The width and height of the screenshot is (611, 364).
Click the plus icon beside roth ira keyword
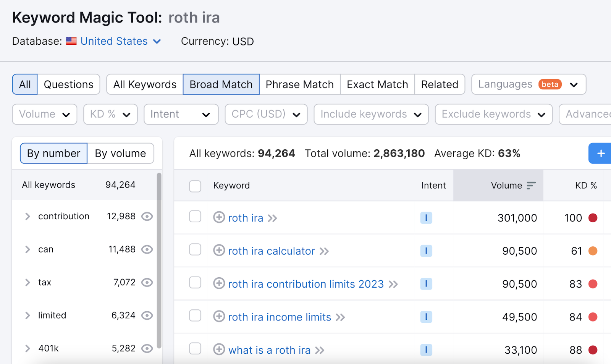tap(219, 217)
